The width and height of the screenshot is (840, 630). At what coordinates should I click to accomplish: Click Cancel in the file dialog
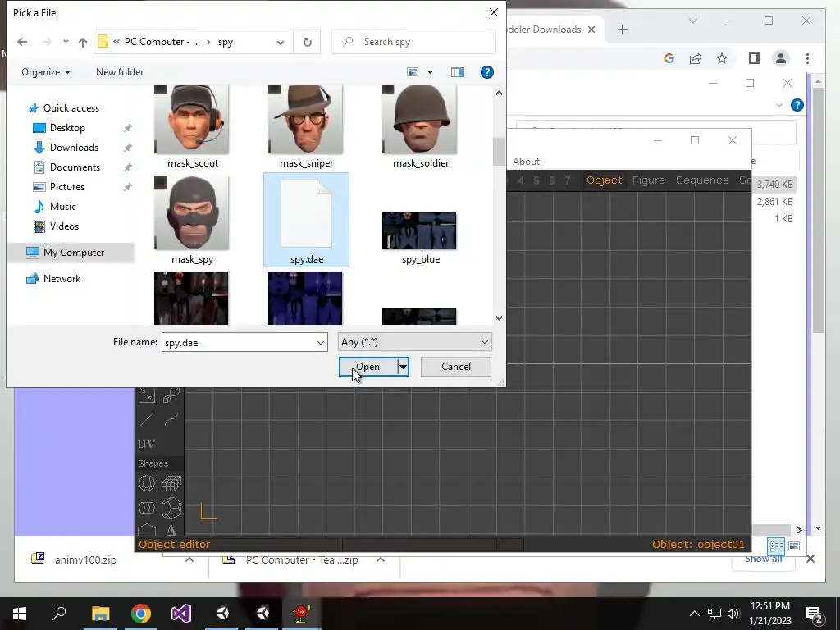[x=456, y=367]
